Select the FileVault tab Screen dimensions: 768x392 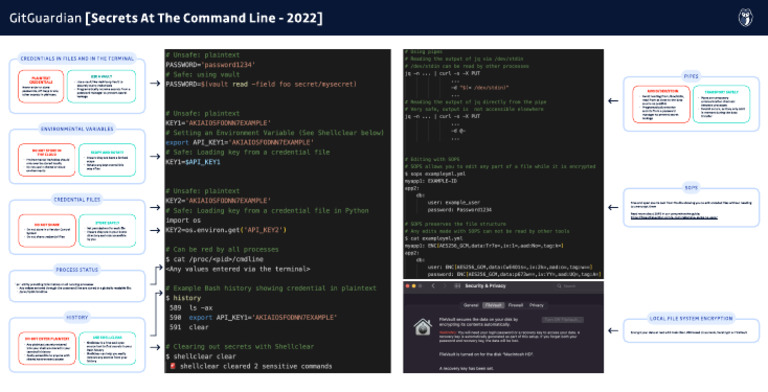[493, 305]
